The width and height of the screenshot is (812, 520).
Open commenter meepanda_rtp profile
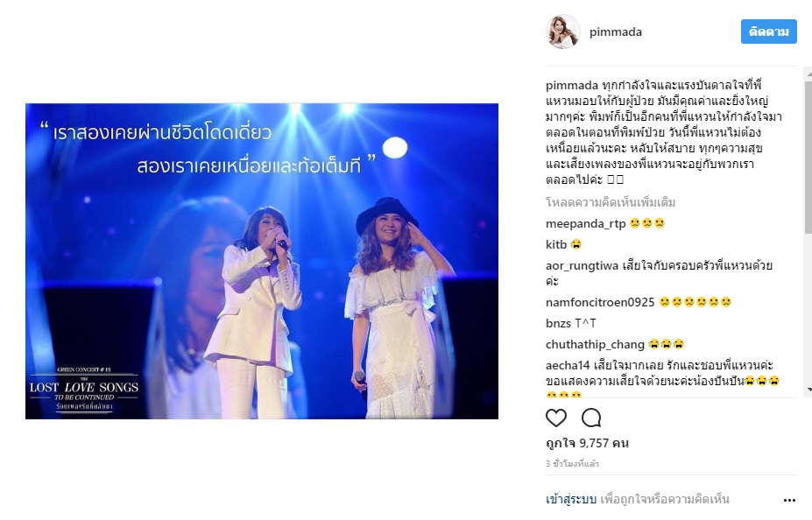(586, 223)
